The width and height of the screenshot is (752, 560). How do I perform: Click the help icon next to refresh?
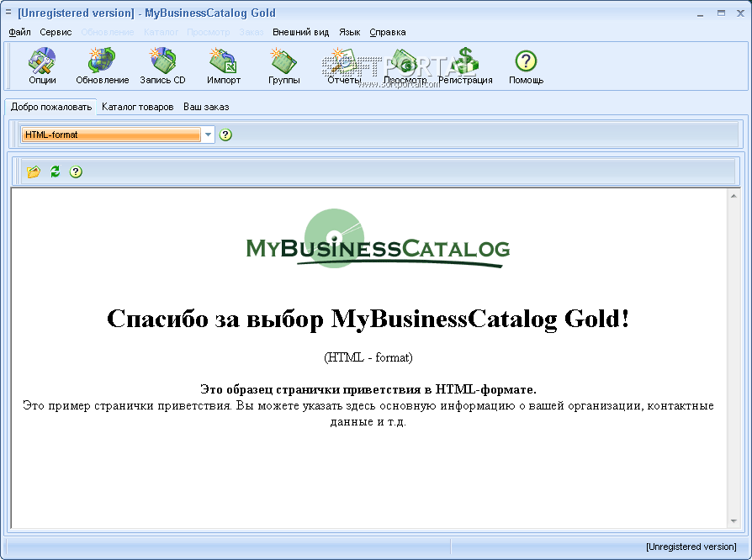click(76, 172)
